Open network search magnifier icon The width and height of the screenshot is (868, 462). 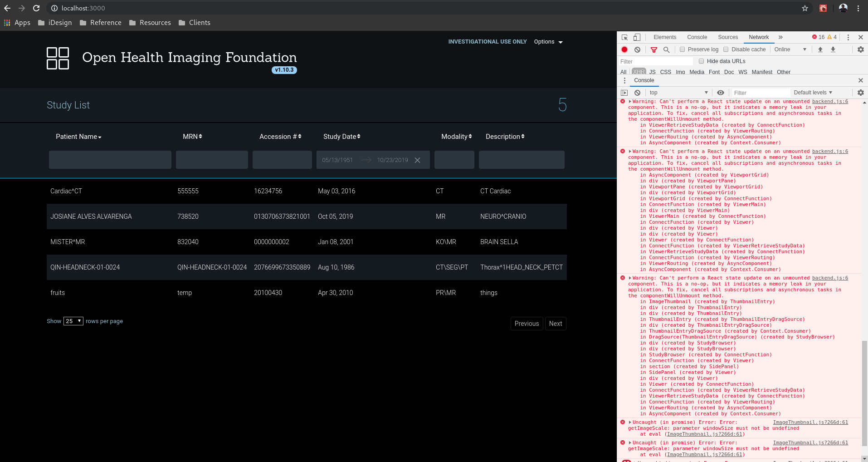(666, 49)
